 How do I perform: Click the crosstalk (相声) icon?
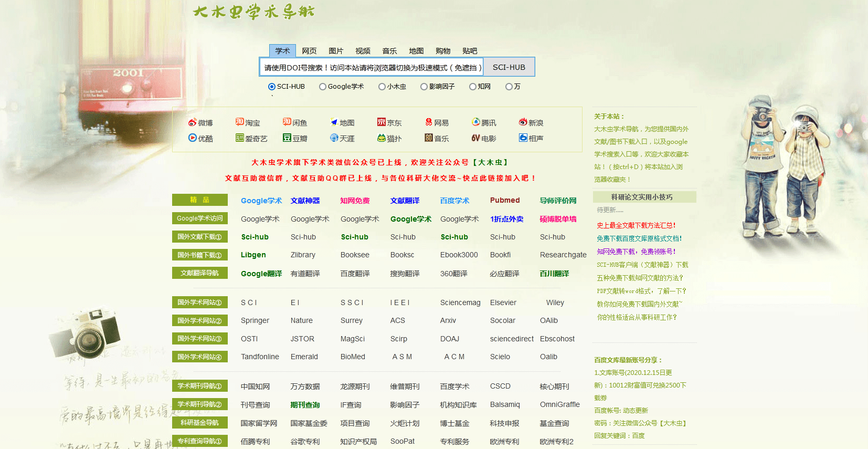click(523, 138)
